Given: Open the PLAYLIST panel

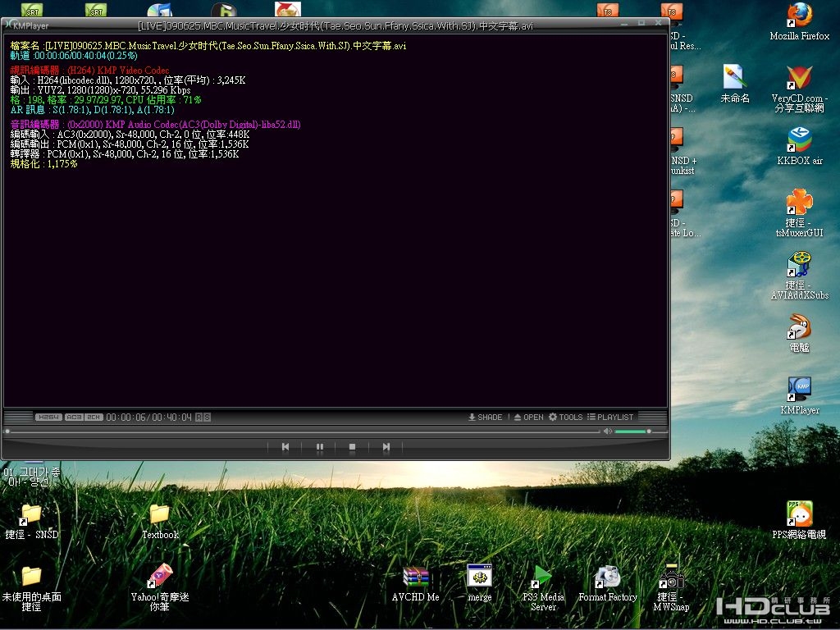Looking at the screenshot, I should 610,418.
